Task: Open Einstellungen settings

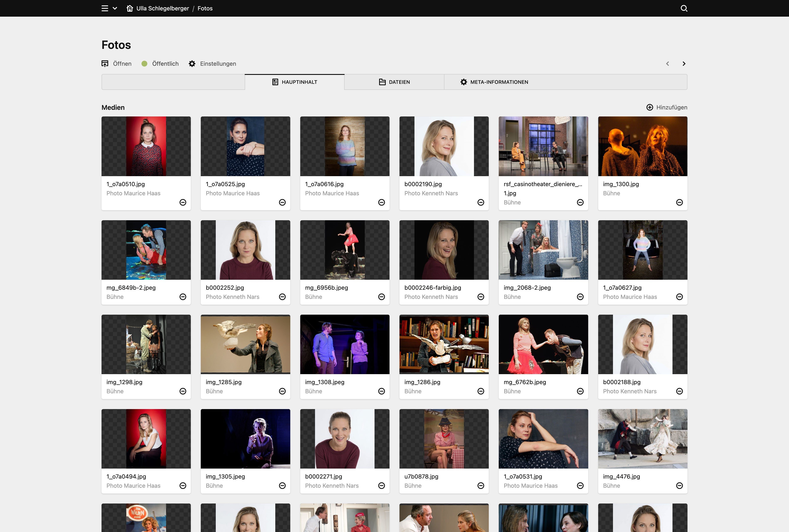Action: click(212, 64)
